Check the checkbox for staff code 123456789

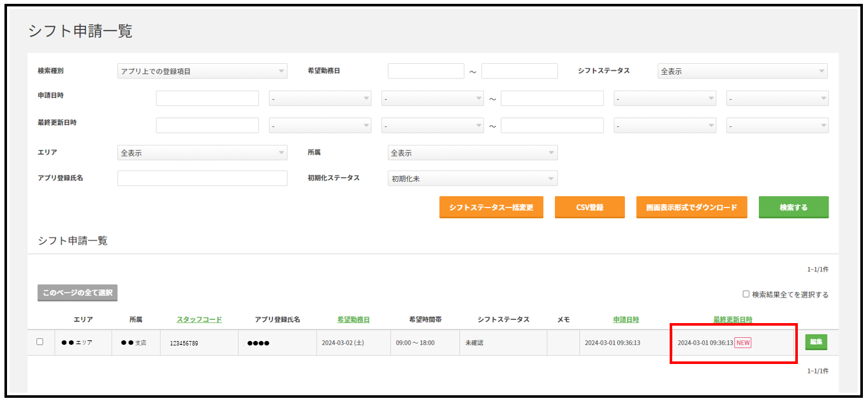click(x=40, y=342)
